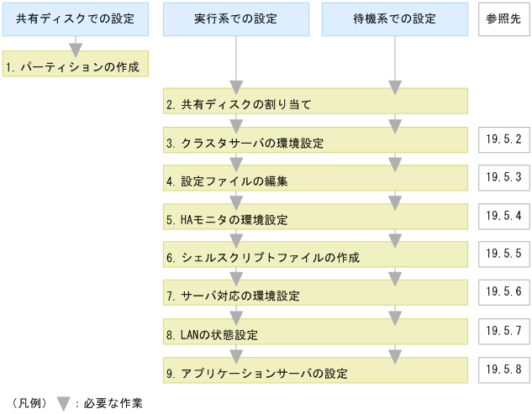Select the 共有ディスクでの設定 header box
This screenshot has width=532, height=414.
coord(75,18)
